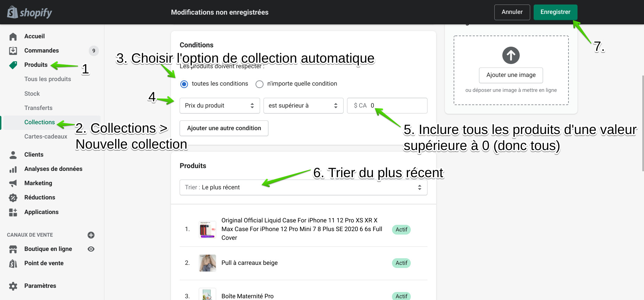644x300 pixels.
Task: Open Réductions in sidebar
Action: pyautogui.click(x=40, y=197)
